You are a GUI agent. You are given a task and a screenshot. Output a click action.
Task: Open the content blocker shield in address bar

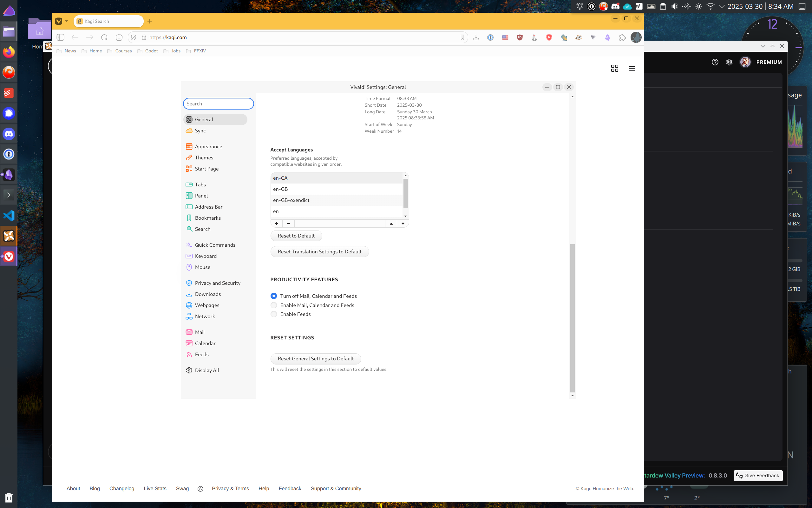click(134, 37)
